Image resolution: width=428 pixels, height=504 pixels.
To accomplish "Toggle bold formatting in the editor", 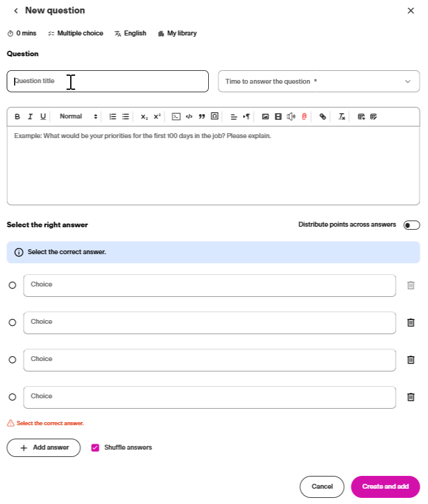I will [x=17, y=117].
